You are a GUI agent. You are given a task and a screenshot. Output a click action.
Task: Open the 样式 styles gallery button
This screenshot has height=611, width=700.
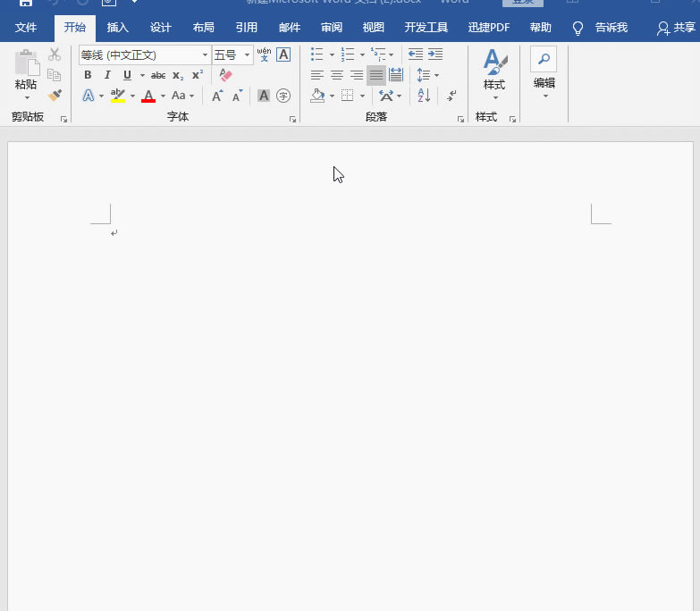click(494, 71)
